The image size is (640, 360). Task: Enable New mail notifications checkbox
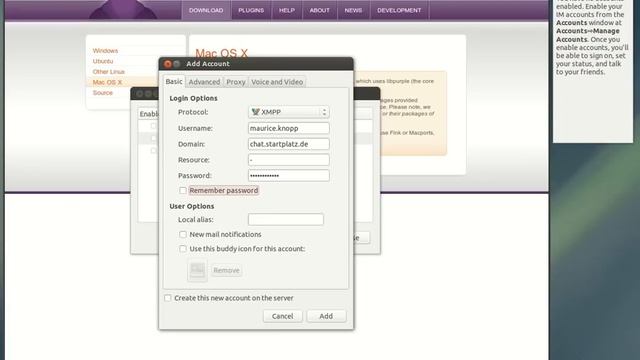pos(183,234)
